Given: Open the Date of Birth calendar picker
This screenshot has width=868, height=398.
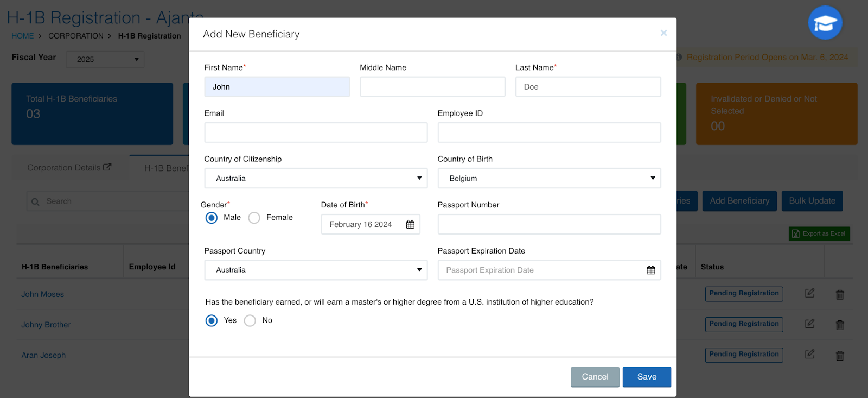Looking at the screenshot, I should [410, 224].
